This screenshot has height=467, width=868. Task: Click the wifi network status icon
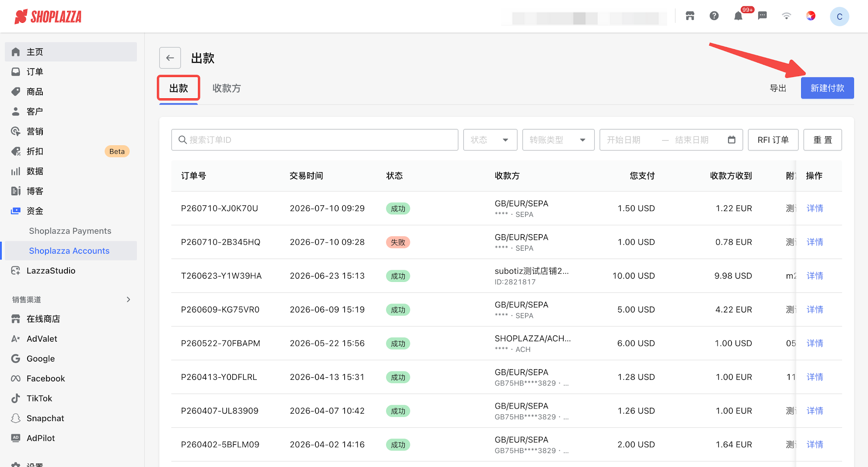coord(787,16)
